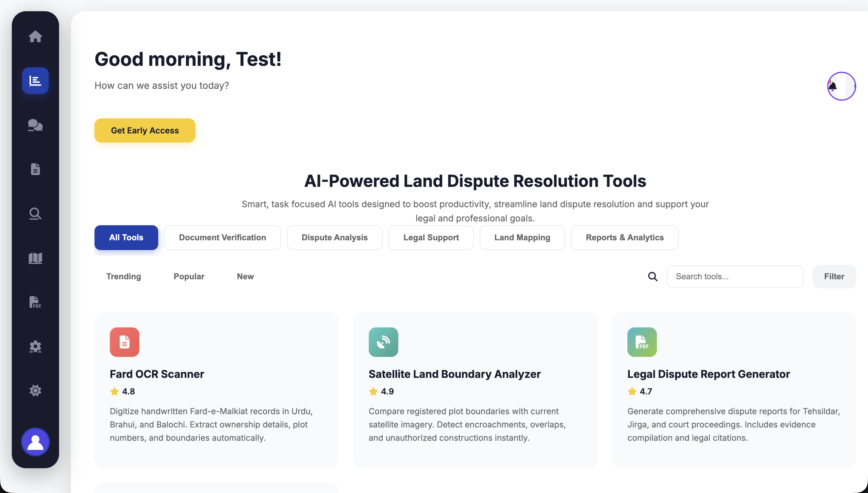The height and width of the screenshot is (493, 868).
Task: Open the chat bubbles icon in sidebar
Action: coord(35,125)
